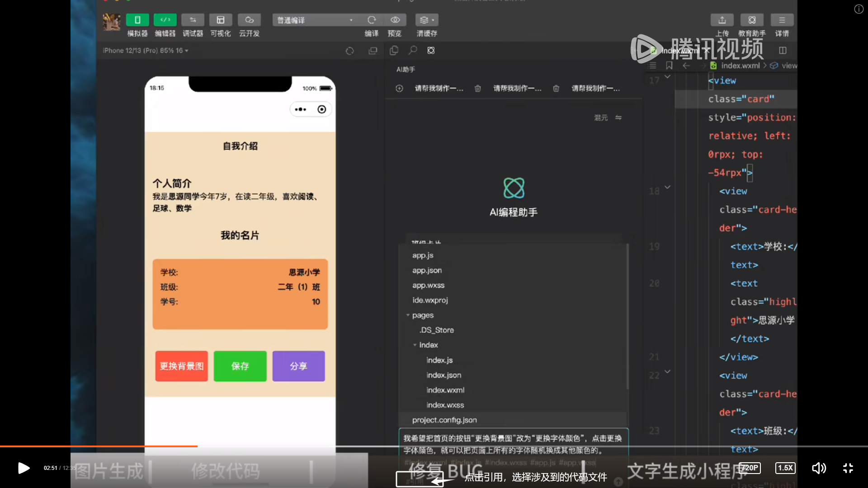The width and height of the screenshot is (868, 488).
Task: Switch the 混元 model selector
Action: coord(608,117)
